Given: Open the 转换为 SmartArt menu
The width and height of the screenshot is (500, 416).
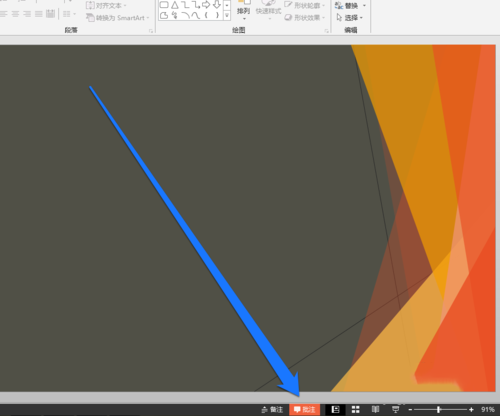Looking at the screenshot, I should point(117,18).
